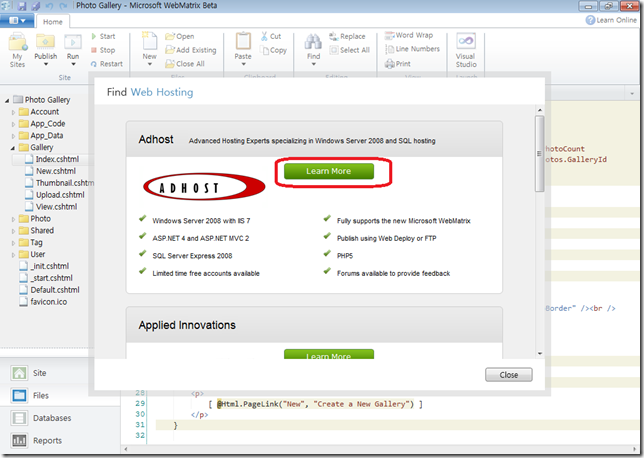Viewport: 644px width, 458px height.
Task: Click Add Existing
Action: 191,50
